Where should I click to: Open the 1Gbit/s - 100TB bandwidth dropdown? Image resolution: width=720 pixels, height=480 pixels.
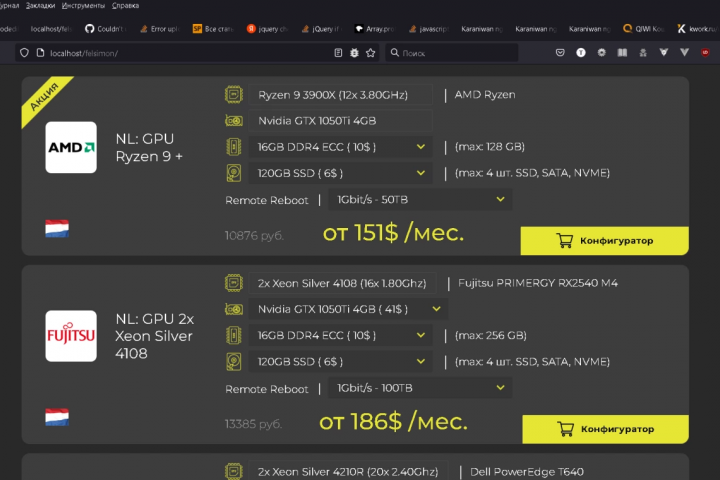[420, 388]
